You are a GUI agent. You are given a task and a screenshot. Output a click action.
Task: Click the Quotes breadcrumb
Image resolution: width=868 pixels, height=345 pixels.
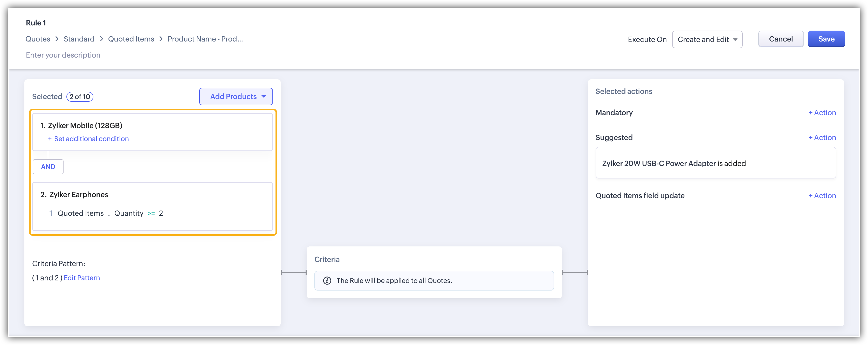[38, 39]
